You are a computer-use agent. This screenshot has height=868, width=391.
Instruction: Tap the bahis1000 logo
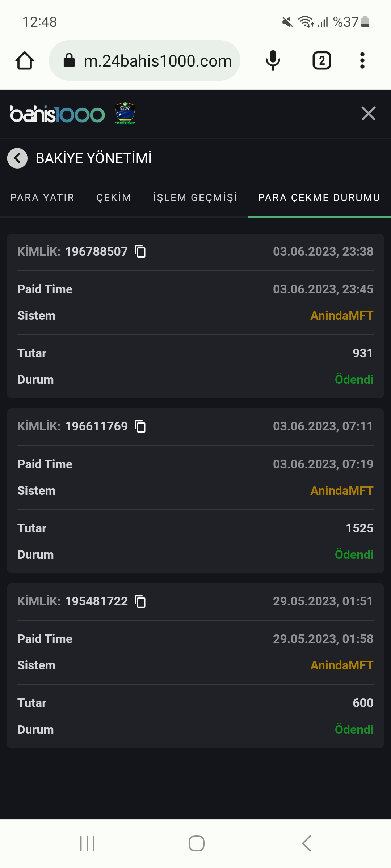57,114
